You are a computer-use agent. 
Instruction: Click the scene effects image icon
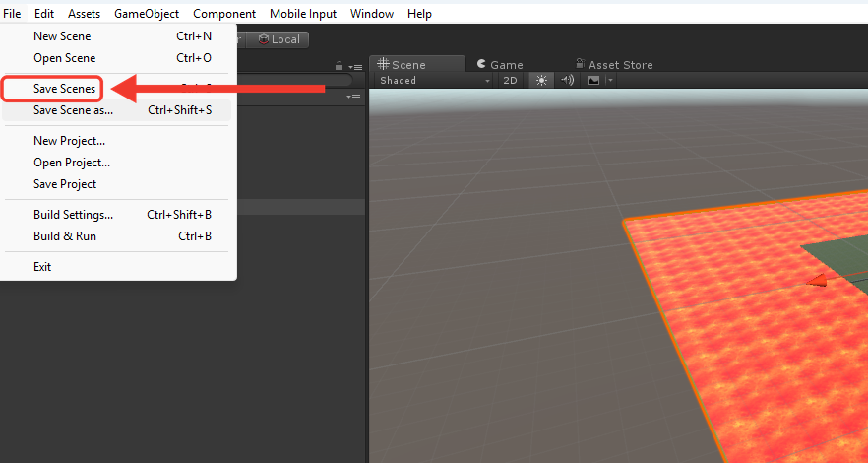pos(592,81)
